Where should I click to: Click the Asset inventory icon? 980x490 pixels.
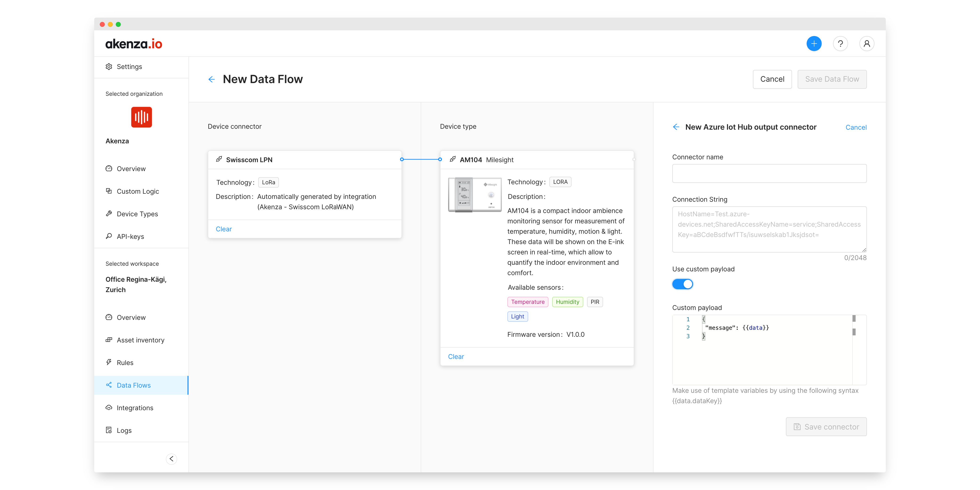click(x=109, y=340)
